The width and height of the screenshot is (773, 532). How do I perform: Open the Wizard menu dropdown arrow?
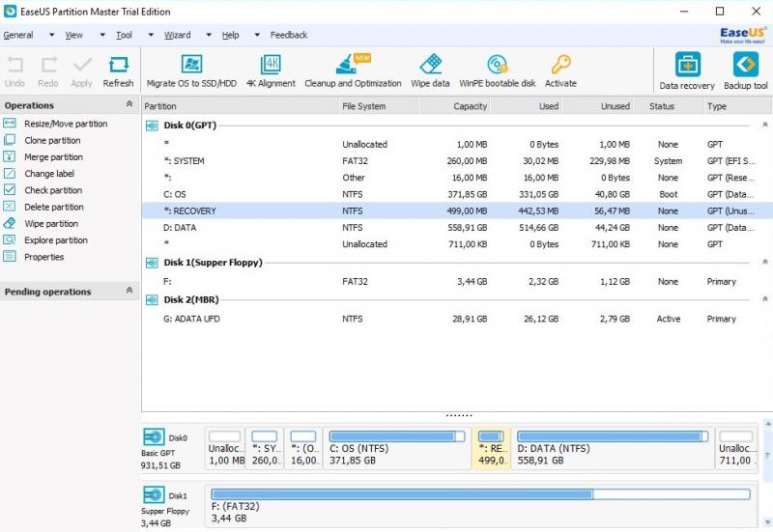click(x=209, y=35)
